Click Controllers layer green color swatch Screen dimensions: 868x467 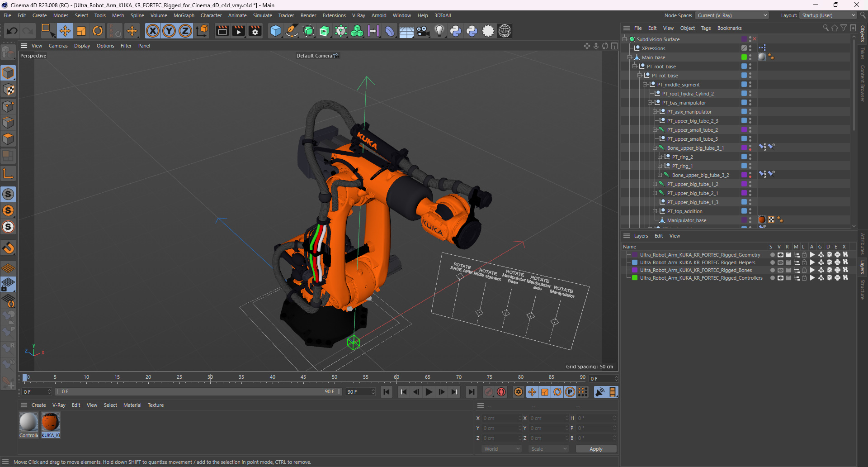635,278
